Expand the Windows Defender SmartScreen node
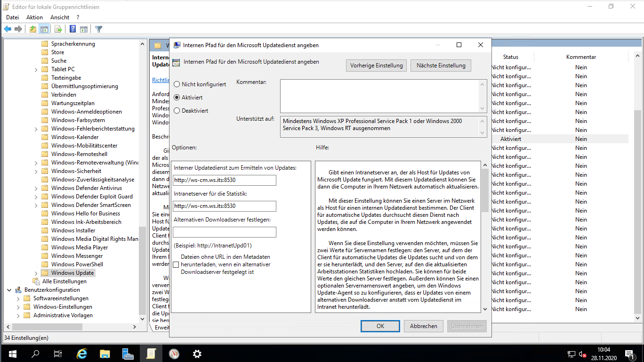 [x=36, y=205]
